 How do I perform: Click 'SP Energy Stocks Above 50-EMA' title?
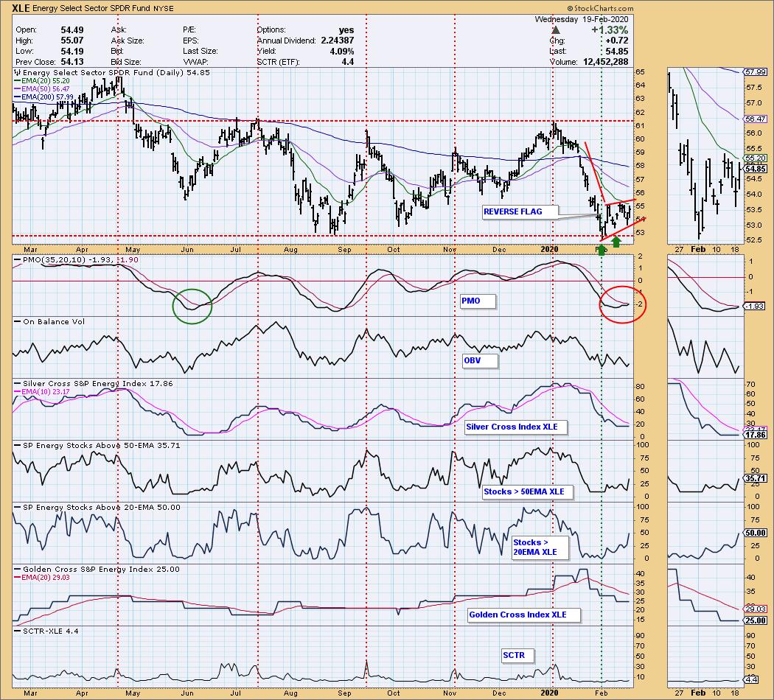(x=98, y=445)
